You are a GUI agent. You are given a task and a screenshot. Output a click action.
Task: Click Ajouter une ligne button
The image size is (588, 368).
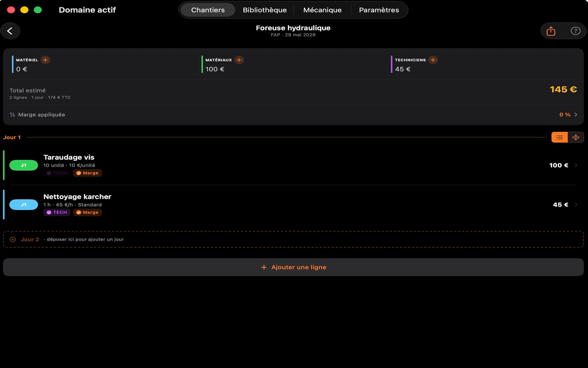[293, 267]
